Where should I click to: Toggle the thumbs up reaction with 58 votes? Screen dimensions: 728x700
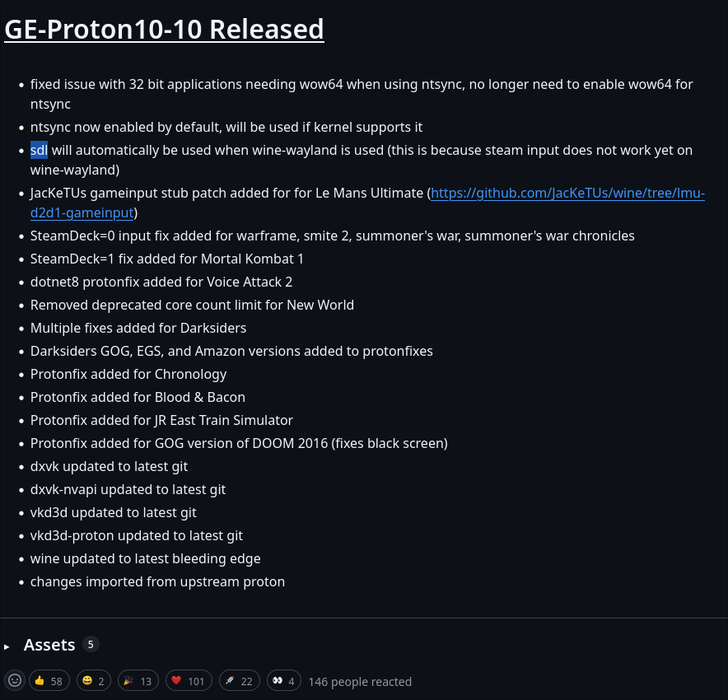[x=49, y=681]
